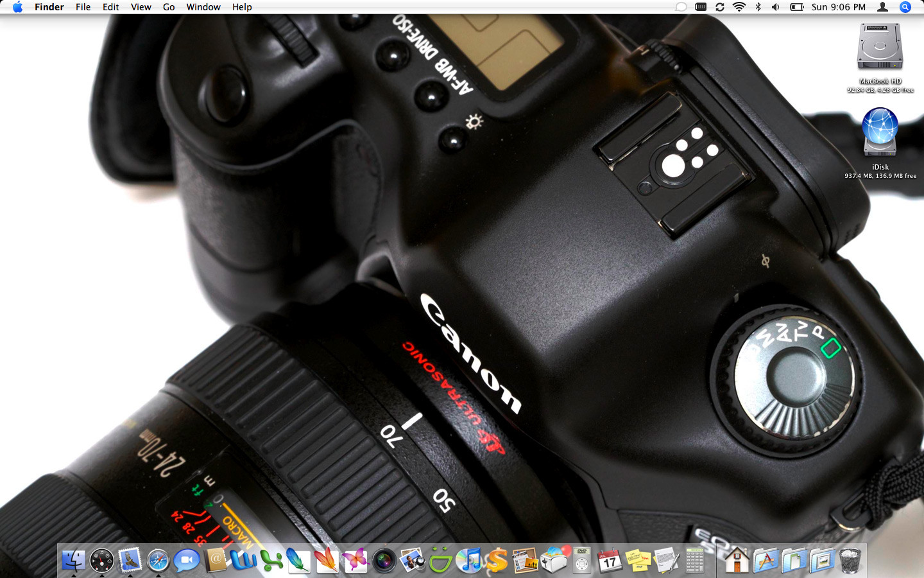Open the toaster app in Dock
Image resolution: width=924 pixels, height=578 pixels.
pyautogui.click(x=554, y=561)
